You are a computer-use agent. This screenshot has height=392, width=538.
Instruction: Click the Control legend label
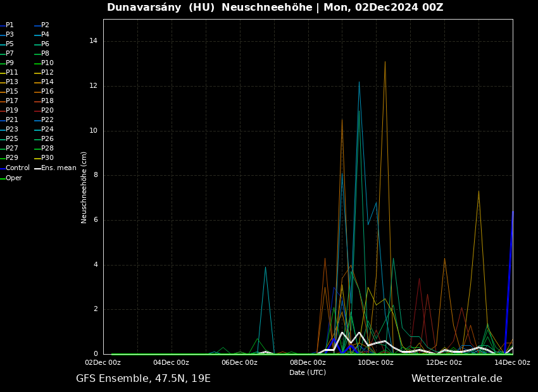[x=18, y=168]
